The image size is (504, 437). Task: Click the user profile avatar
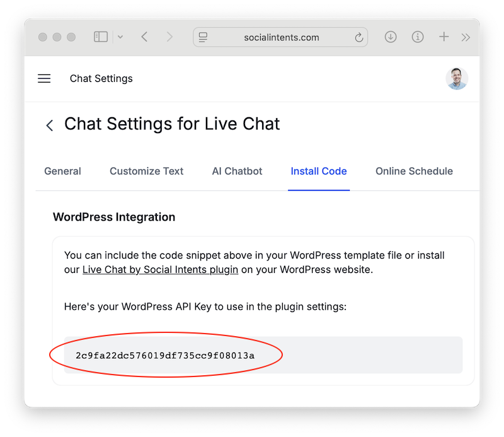tap(456, 79)
